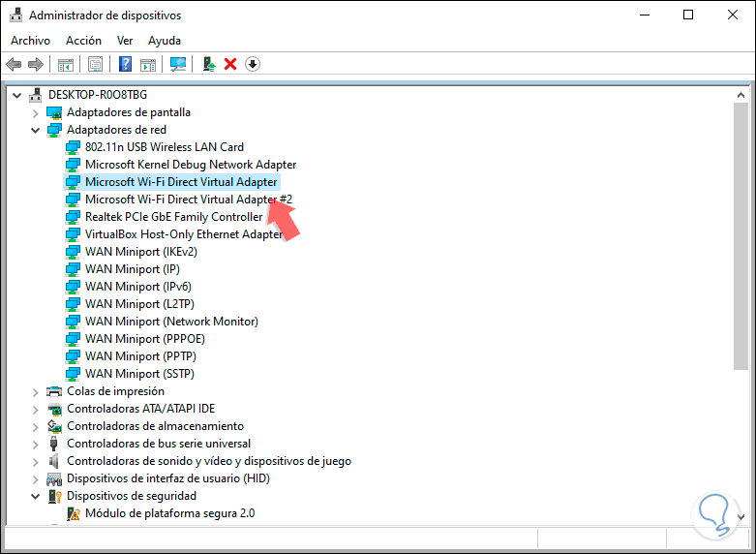Click the sound controllers speaker icon

(x=54, y=461)
